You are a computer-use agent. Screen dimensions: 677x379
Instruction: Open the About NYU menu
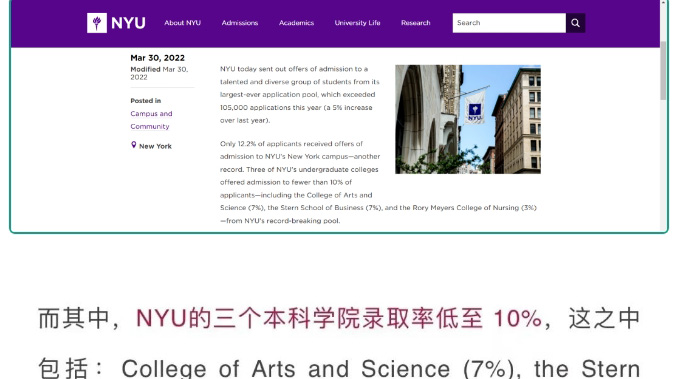point(182,23)
